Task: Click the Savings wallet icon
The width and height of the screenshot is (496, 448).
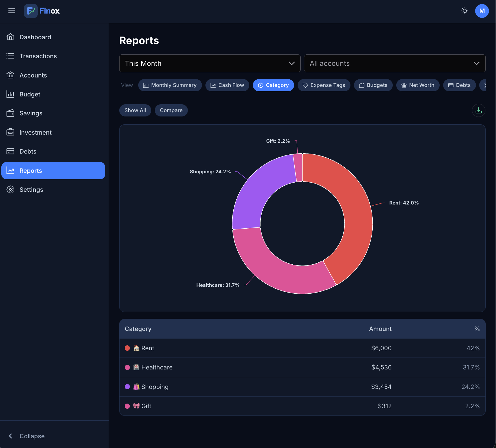Action: (x=10, y=113)
